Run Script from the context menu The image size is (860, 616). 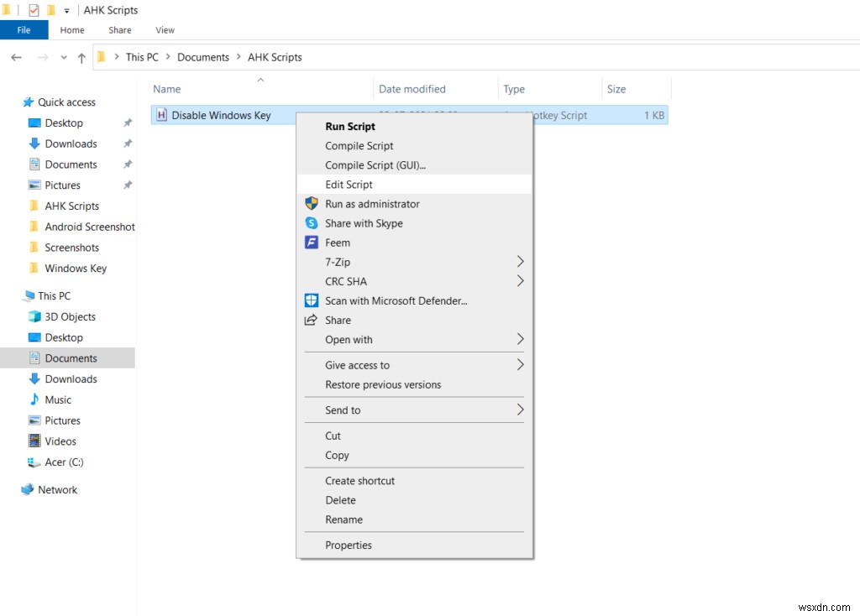[x=350, y=126]
